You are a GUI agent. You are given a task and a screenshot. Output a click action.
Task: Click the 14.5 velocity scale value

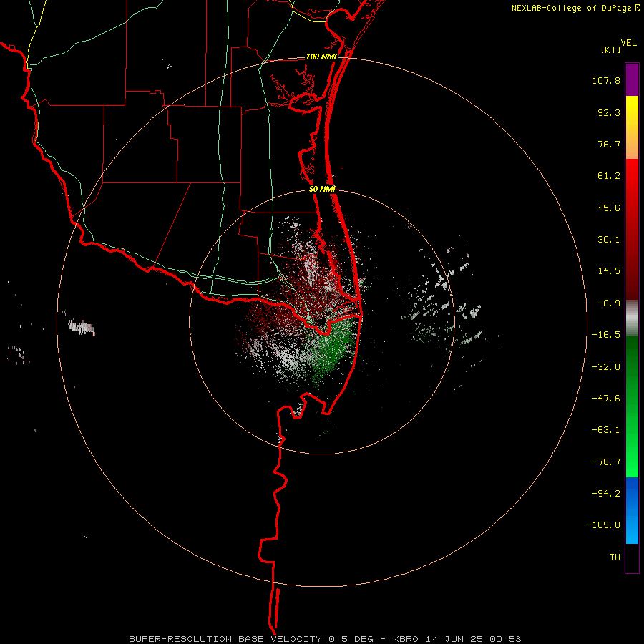coord(609,271)
